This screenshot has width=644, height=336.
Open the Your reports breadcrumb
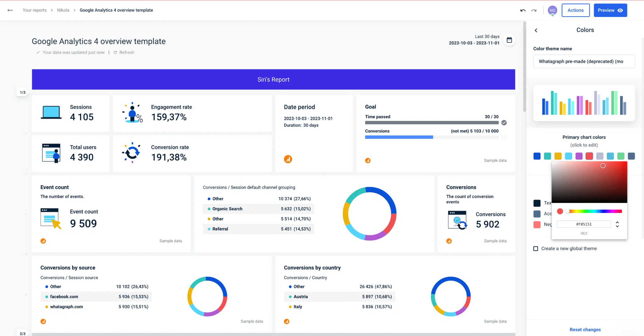(x=34, y=10)
